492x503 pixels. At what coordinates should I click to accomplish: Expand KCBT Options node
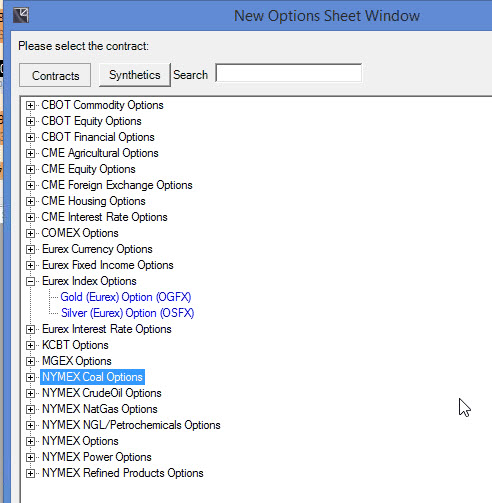[30, 345]
